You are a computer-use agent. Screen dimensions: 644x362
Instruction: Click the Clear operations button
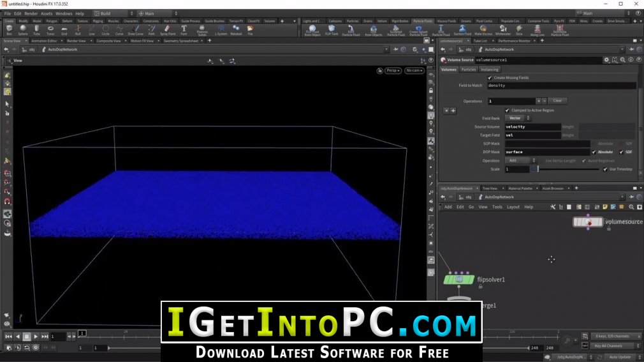pos(557,101)
